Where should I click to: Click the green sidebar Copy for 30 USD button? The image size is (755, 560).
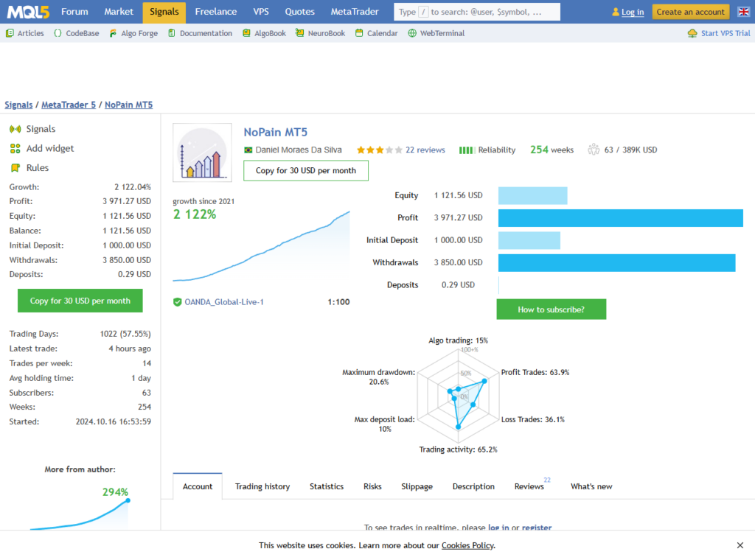(80, 301)
